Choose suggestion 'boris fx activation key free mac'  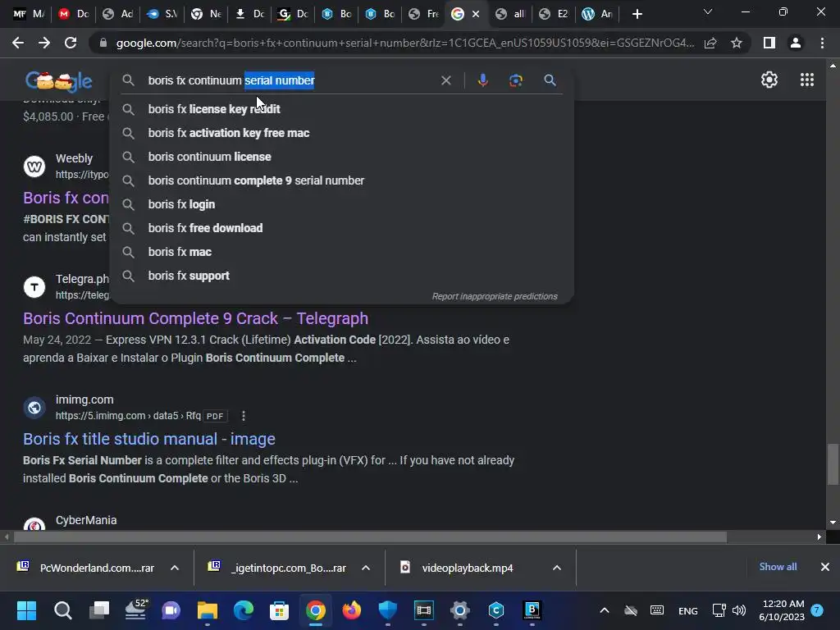point(342,133)
